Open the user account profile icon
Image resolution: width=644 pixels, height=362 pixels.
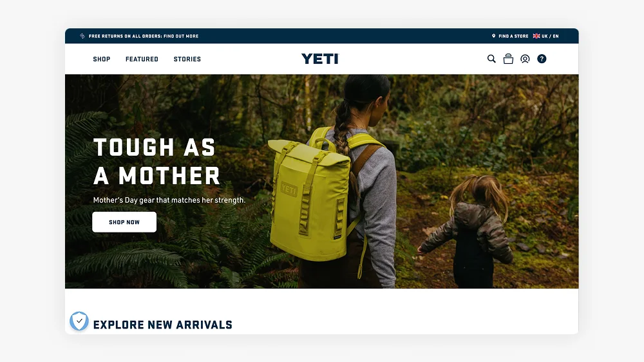[525, 59]
